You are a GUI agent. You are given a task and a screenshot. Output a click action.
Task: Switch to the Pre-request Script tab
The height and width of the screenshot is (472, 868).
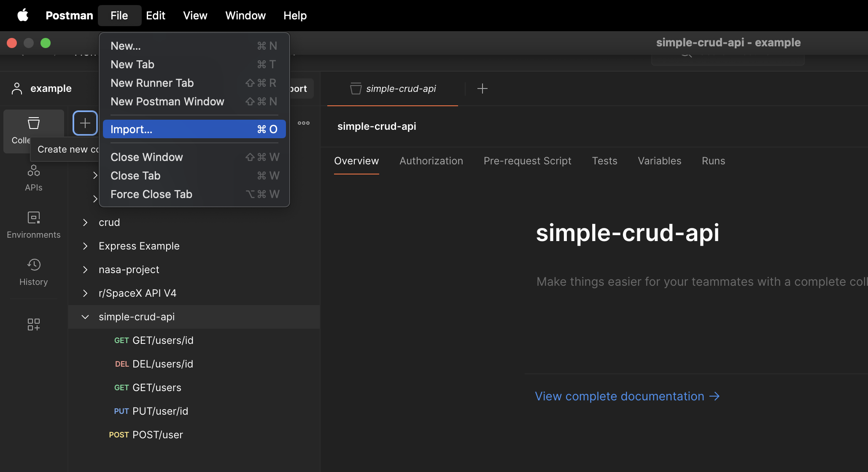coord(527,161)
